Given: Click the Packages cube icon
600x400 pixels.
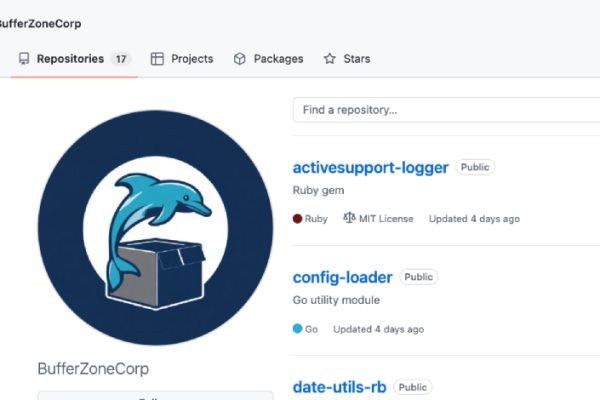Looking at the screenshot, I should (x=240, y=59).
